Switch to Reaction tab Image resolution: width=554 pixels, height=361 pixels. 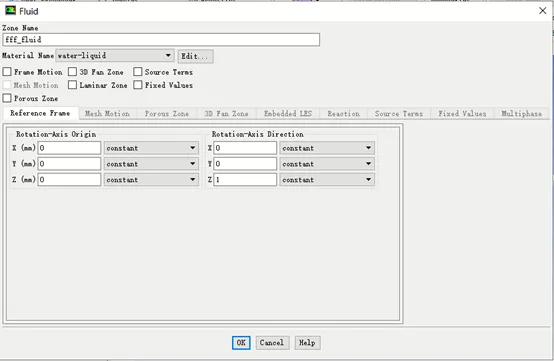pos(343,114)
